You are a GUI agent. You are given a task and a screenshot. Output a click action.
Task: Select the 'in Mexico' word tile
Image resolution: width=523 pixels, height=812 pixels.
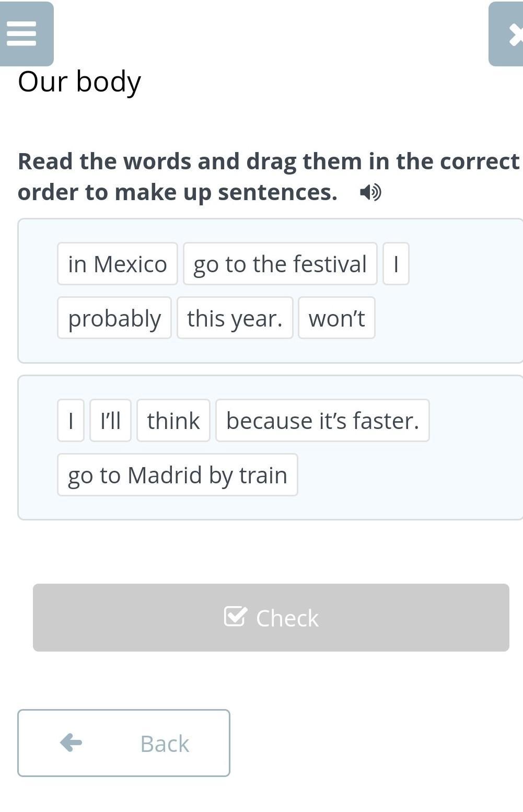point(118,264)
